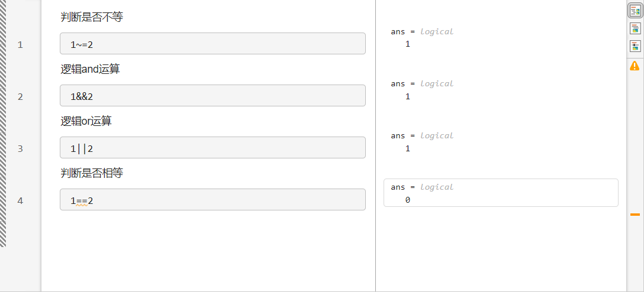644x292 pixels.
Task: Click the orange warning marker in message bar
Action: 635,214
